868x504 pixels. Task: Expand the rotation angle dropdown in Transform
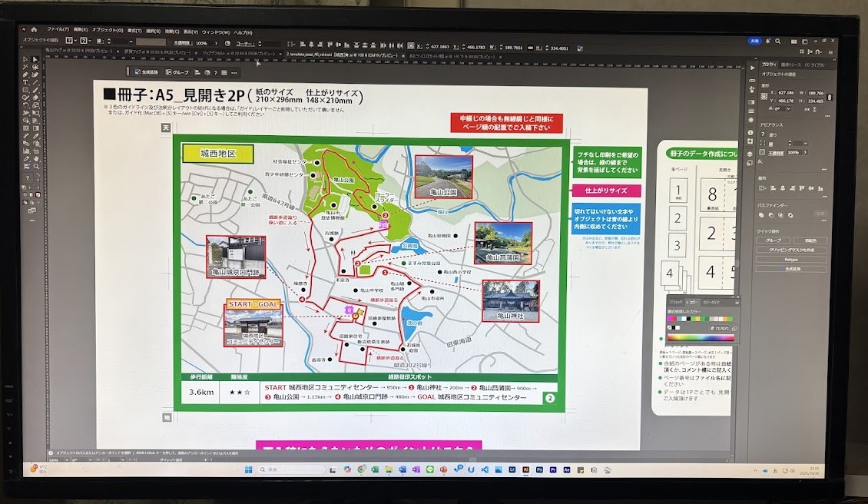pos(790,110)
